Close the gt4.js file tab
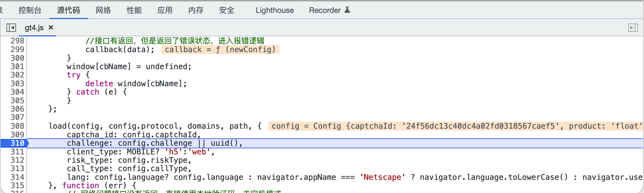Viewport: 644px width, 193px height. click(x=51, y=28)
